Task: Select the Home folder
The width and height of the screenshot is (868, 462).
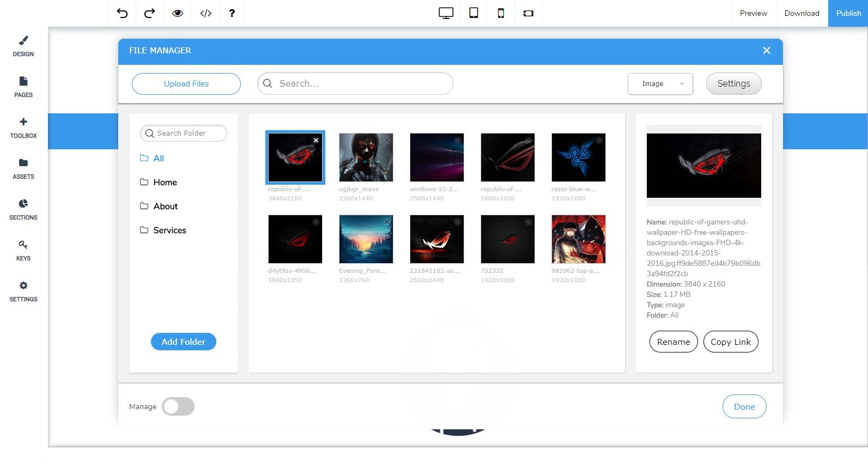Action: click(159, 182)
